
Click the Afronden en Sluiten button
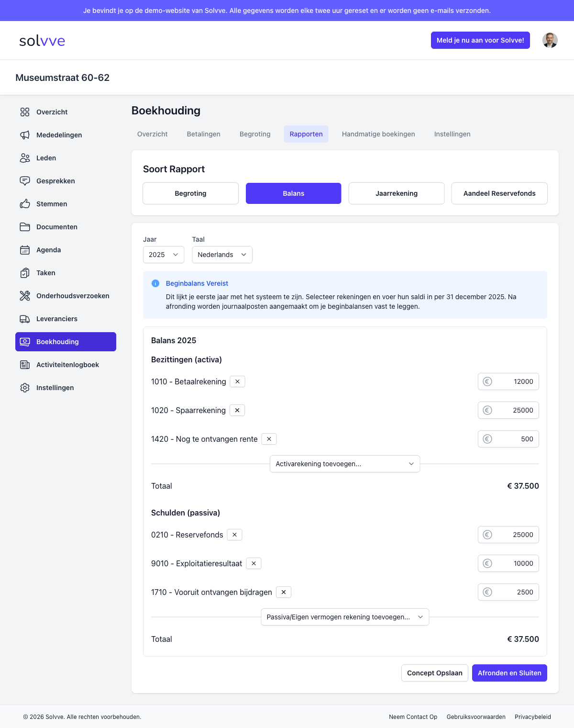pyautogui.click(x=509, y=673)
